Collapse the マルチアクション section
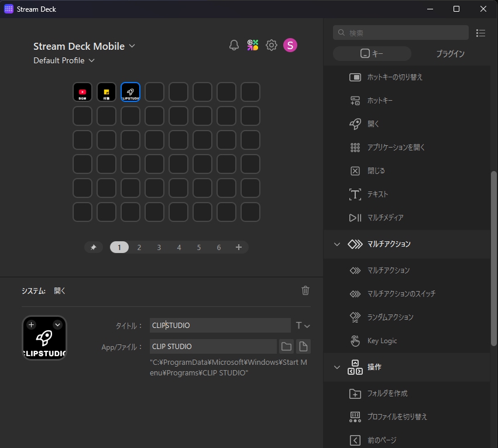The width and height of the screenshot is (498, 448). click(337, 244)
